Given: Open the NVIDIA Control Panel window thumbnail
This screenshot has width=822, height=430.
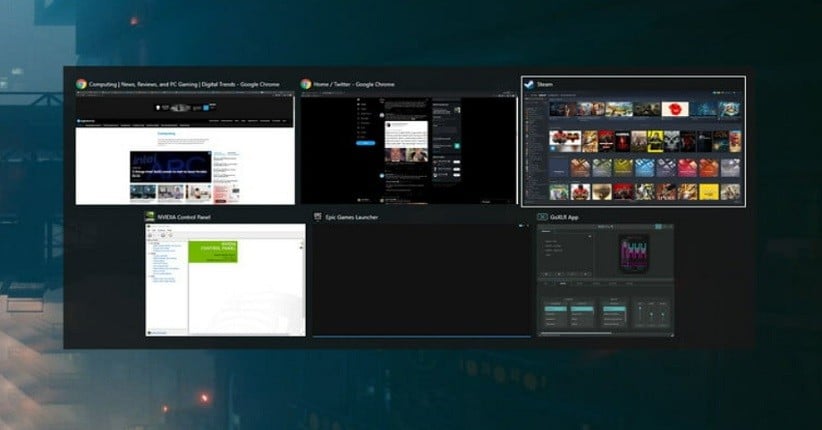Looking at the screenshot, I should (225, 280).
